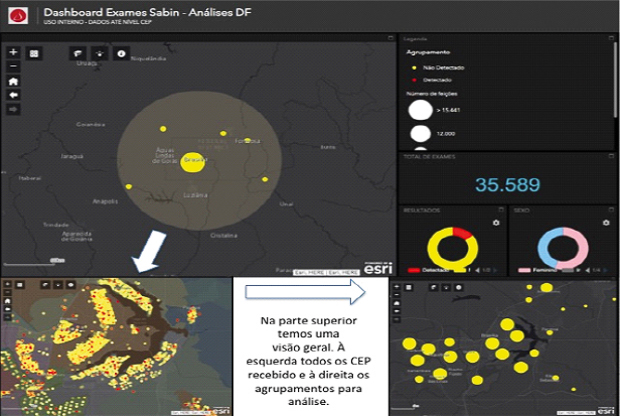
Task: Zoom out on the main overview map
Action: 13,66
